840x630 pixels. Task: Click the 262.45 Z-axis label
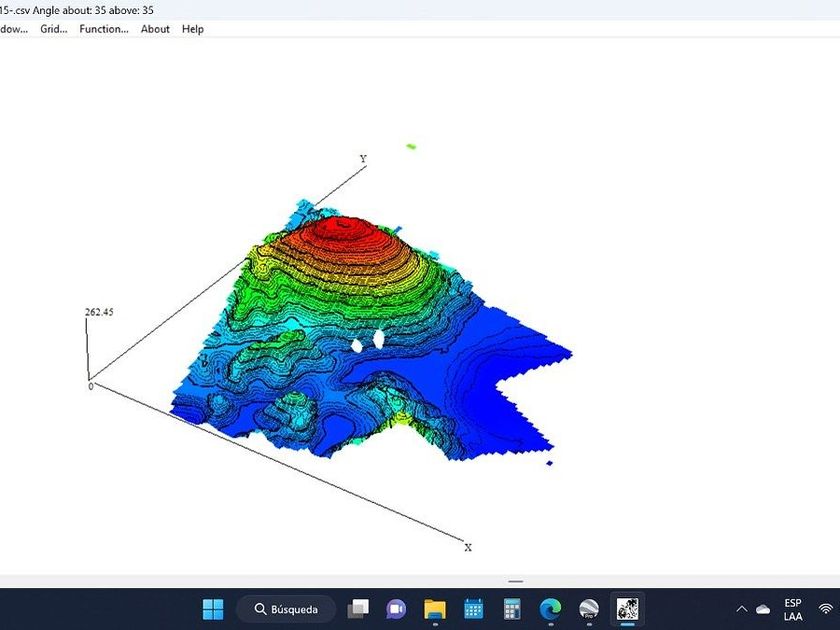pyautogui.click(x=99, y=312)
